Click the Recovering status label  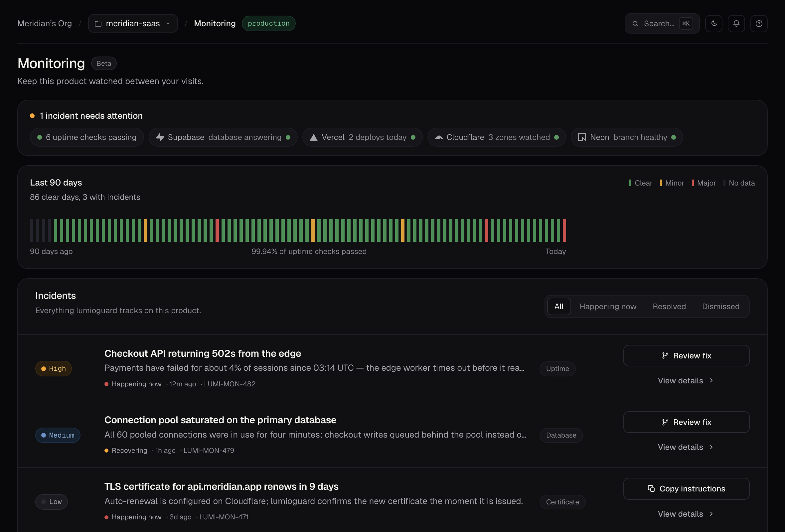129,450
